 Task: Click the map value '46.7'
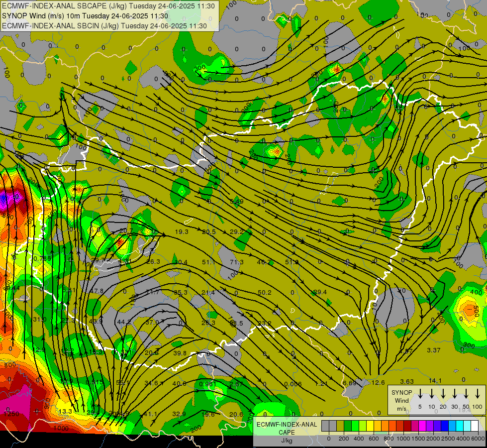[264, 262]
